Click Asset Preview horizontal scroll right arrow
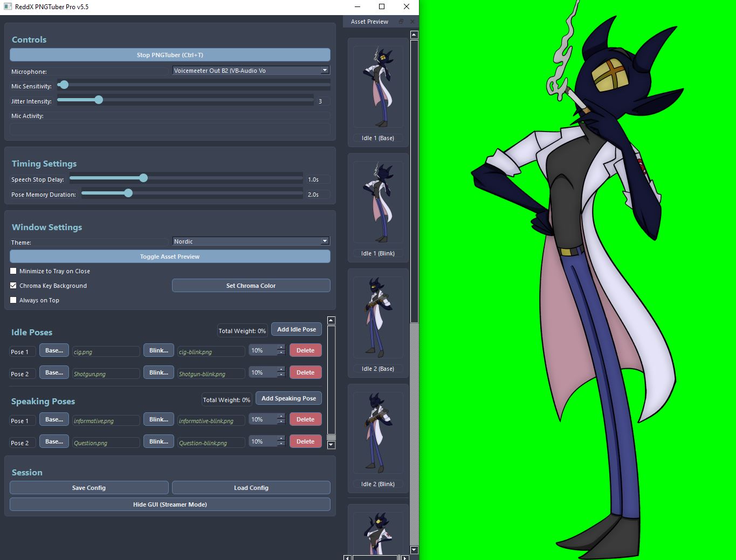Viewport: 736px width, 560px height. click(x=405, y=557)
